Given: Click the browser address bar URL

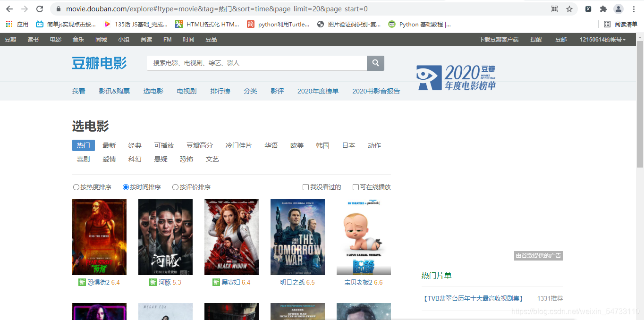Looking at the screenshot, I should 217,9.
